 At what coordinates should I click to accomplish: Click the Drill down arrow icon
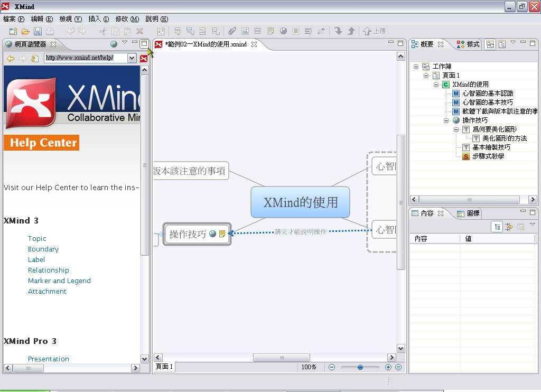tap(338, 31)
